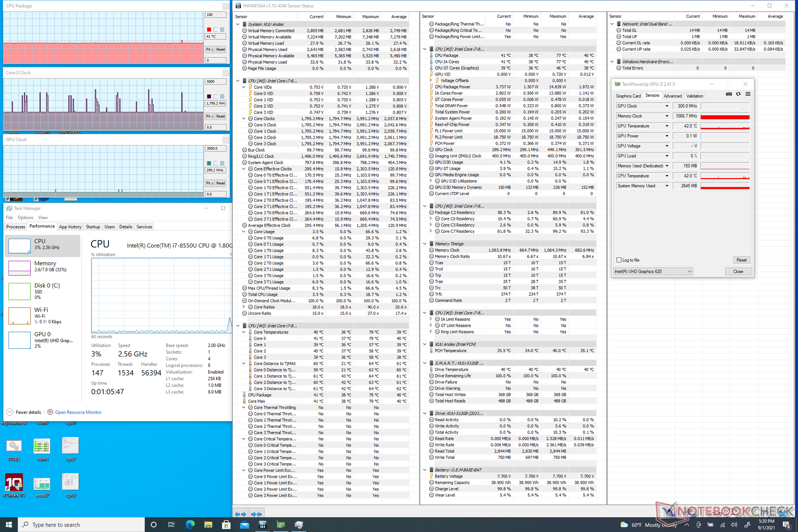Viewport: 798px width, 532px height.
Task: Click the Fewer details chevron icon
Action: (10, 412)
